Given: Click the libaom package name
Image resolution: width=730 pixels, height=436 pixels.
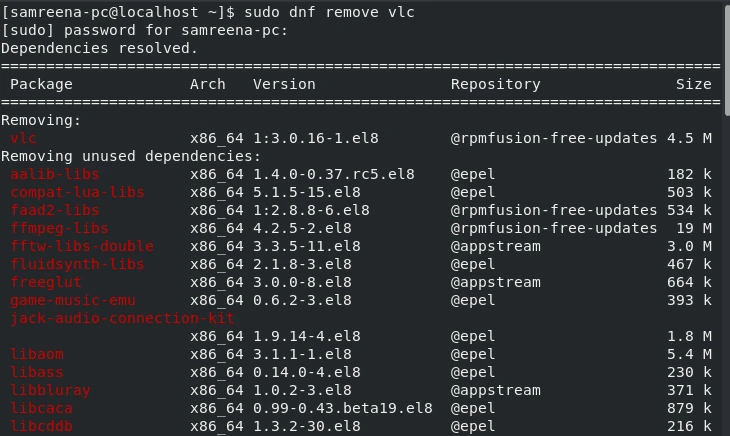Looking at the screenshot, I should 37,354.
